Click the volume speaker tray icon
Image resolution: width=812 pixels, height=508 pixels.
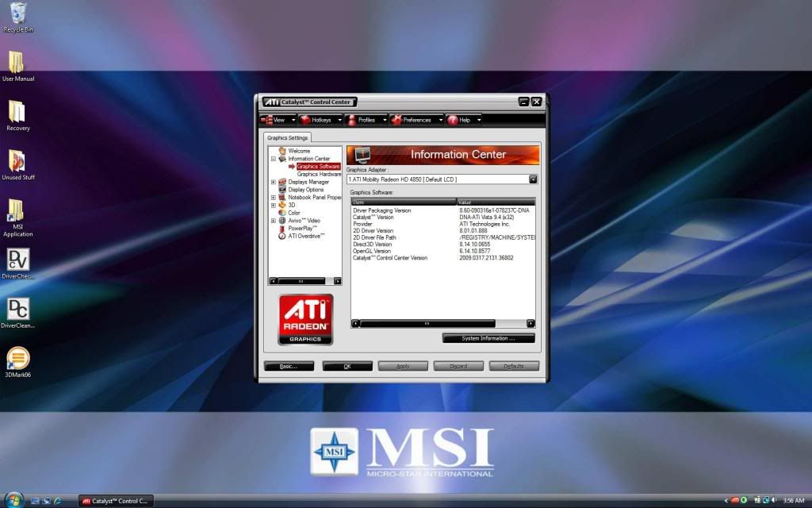click(x=774, y=500)
